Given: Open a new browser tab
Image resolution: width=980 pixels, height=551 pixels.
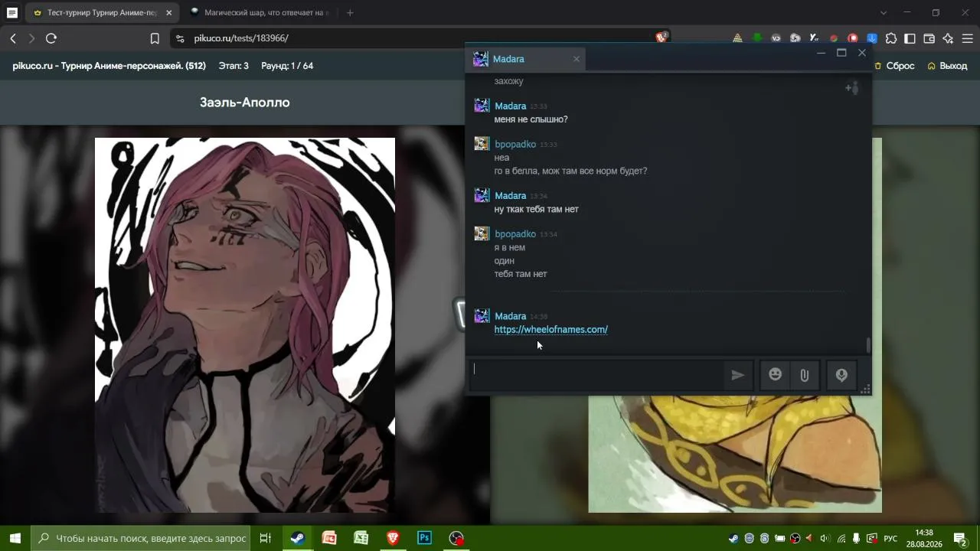Looking at the screenshot, I should tap(350, 13).
